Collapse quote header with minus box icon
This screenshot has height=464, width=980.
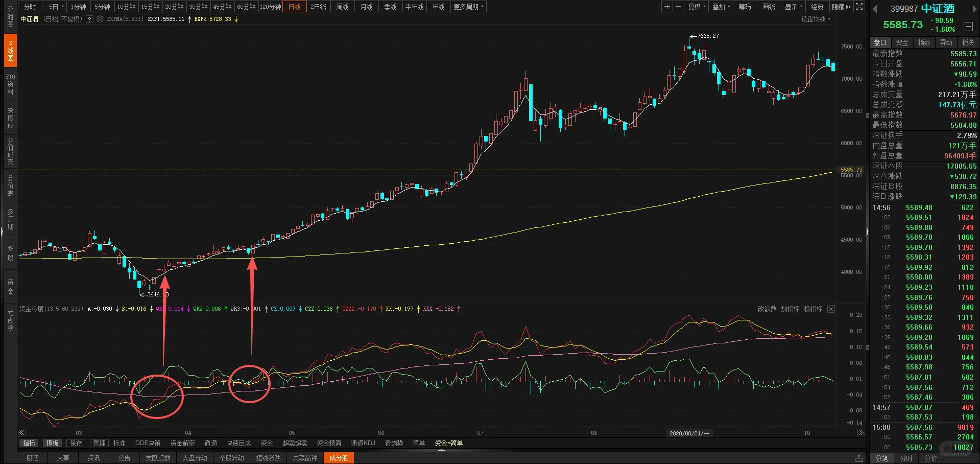[x=968, y=27]
